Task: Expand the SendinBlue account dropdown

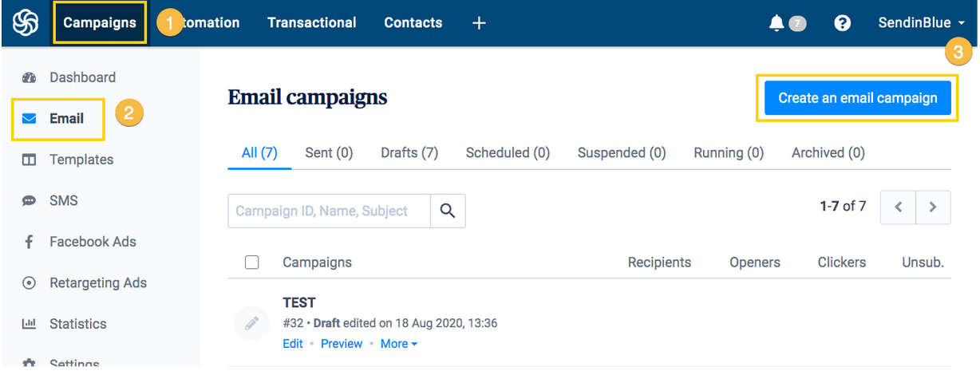Action: 921,23
